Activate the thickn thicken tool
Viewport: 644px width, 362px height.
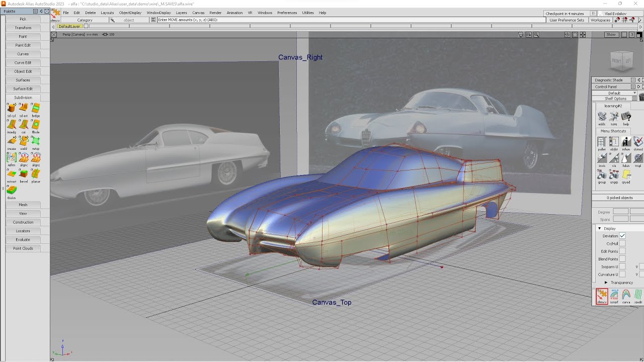point(11,191)
